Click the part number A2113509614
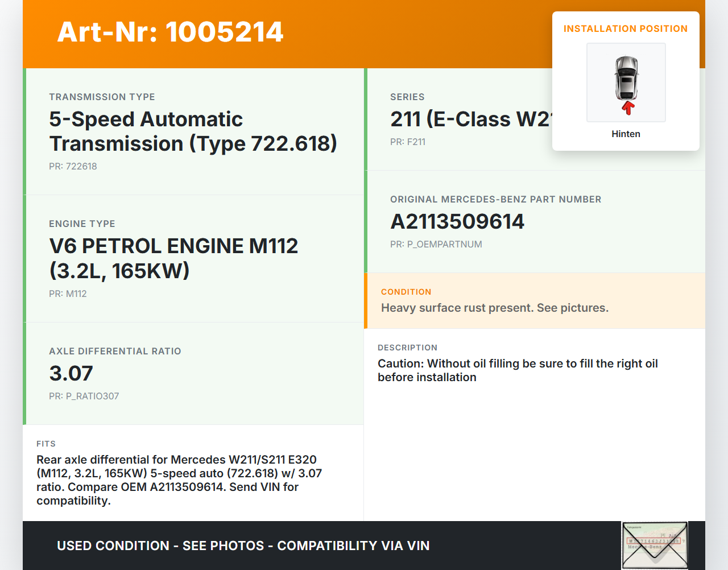 click(x=457, y=221)
